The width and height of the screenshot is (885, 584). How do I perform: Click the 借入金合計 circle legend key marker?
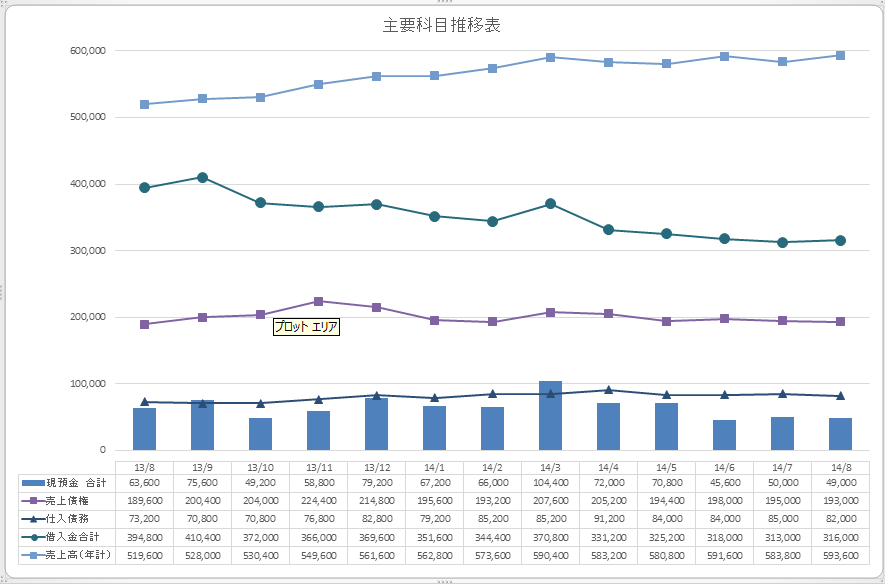31,536
